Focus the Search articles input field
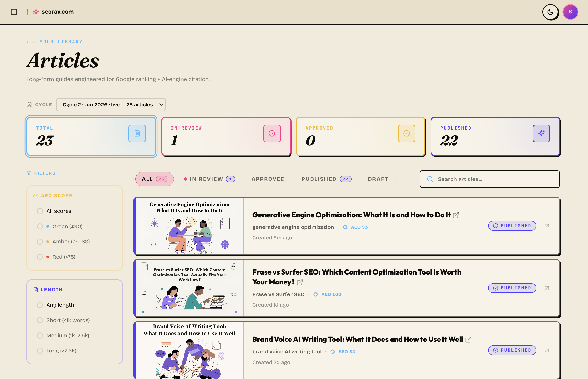The image size is (588, 379). point(490,179)
